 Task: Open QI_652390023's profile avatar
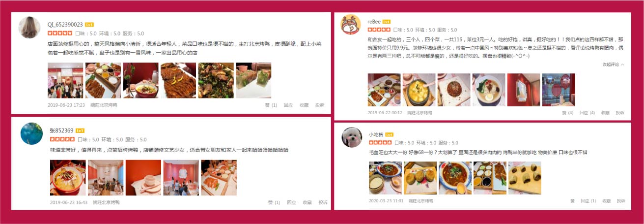29,28
